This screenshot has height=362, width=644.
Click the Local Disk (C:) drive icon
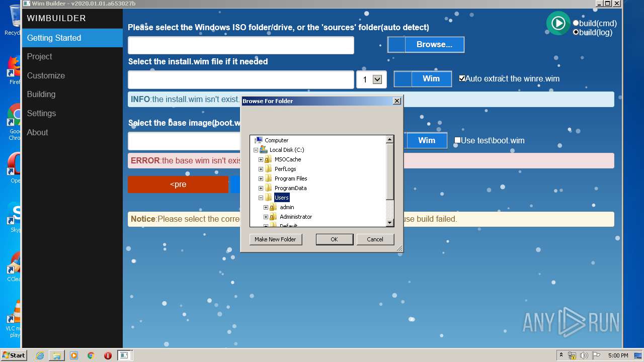(264, 150)
